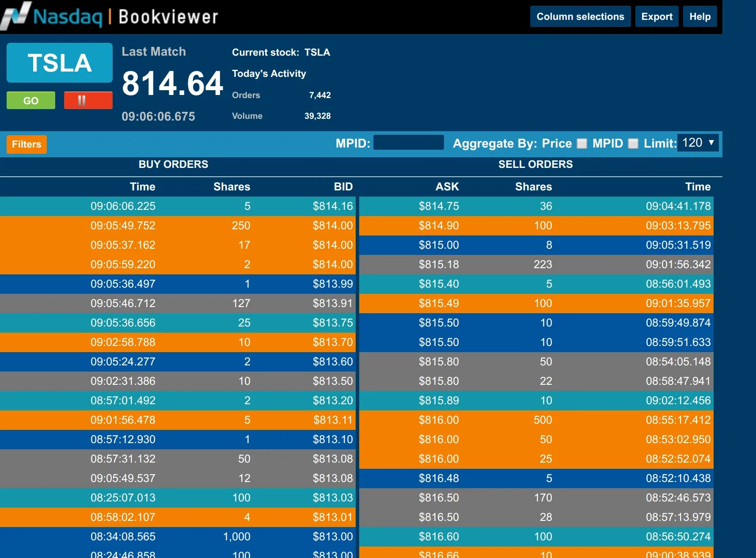Click the BUY ORDERS heading
This screenshot has width=756, height=558.
[x=173, y=164]
